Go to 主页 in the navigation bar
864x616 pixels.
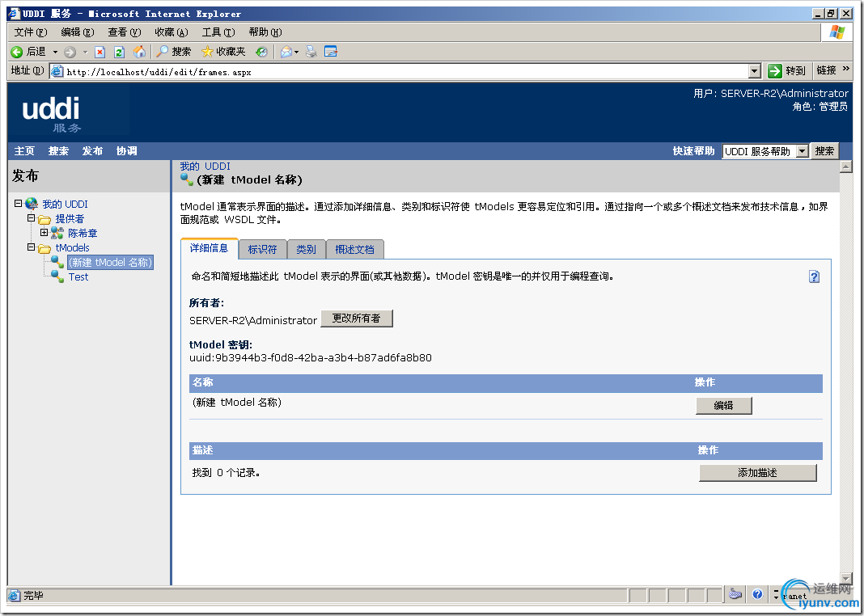[24, 151]
